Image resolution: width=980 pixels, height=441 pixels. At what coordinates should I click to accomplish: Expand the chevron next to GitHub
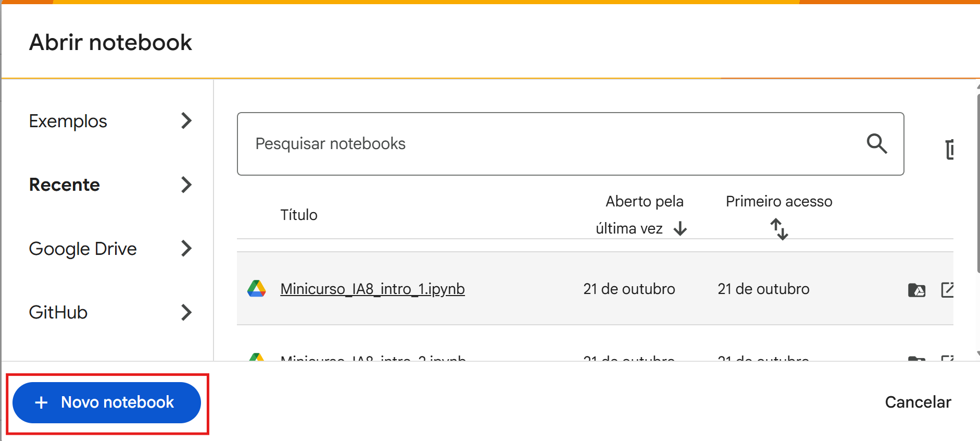(x=186, y=312)
